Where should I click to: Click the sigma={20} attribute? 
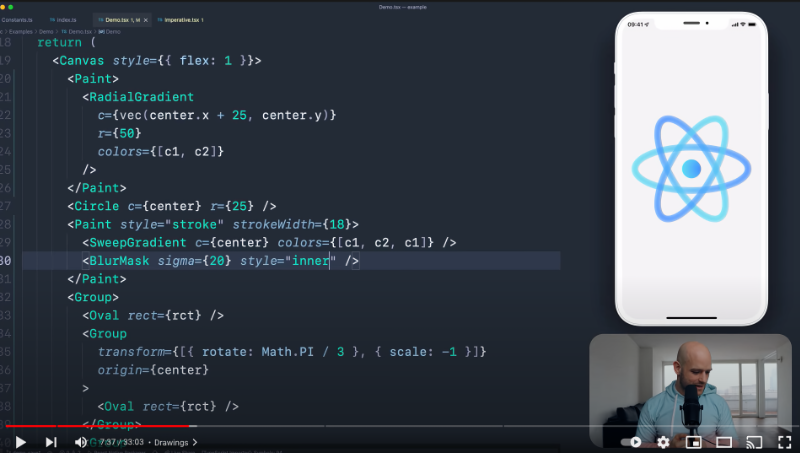(194, 261)
